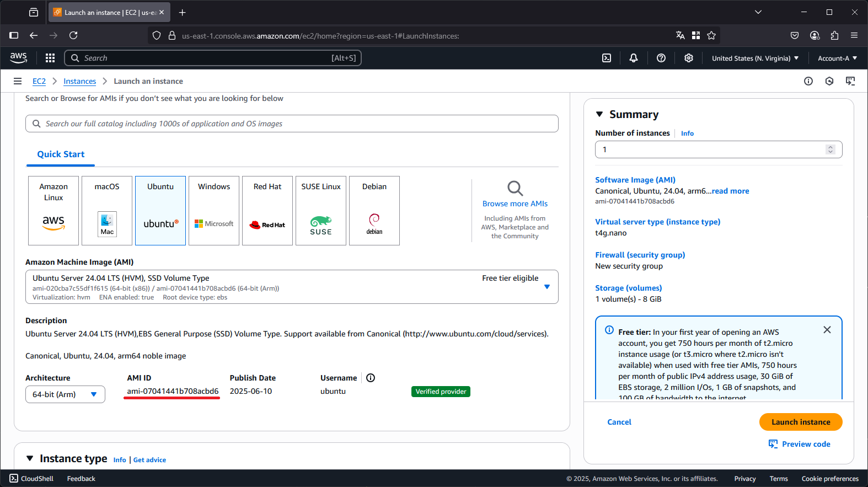Click the clock-shaped icon near breadcrumb
This screenshot has height=487, width=868.
coord(829,81)
